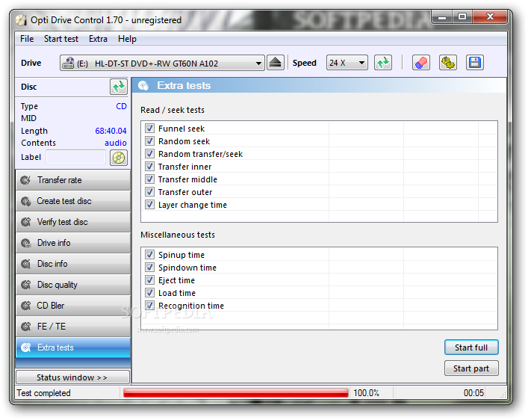Select the Extra tests section
The height and width of the screenshot is (420, 528).
73,348
